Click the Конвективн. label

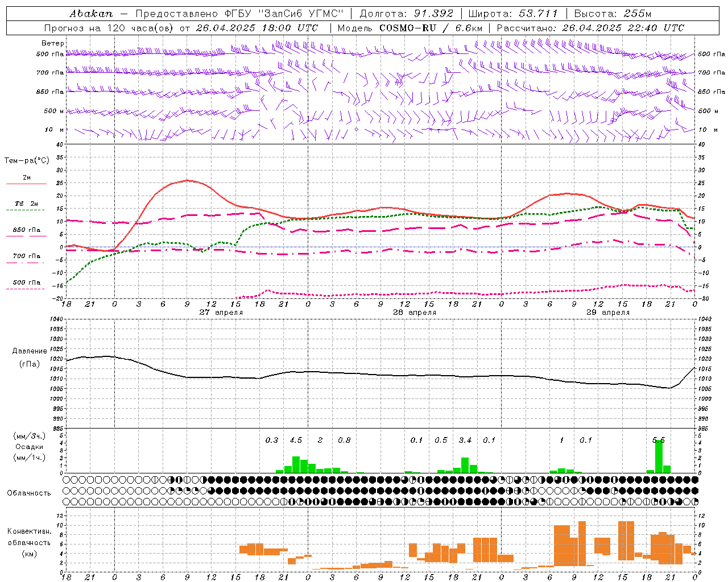pyautogui.click(x=29, y=531)
